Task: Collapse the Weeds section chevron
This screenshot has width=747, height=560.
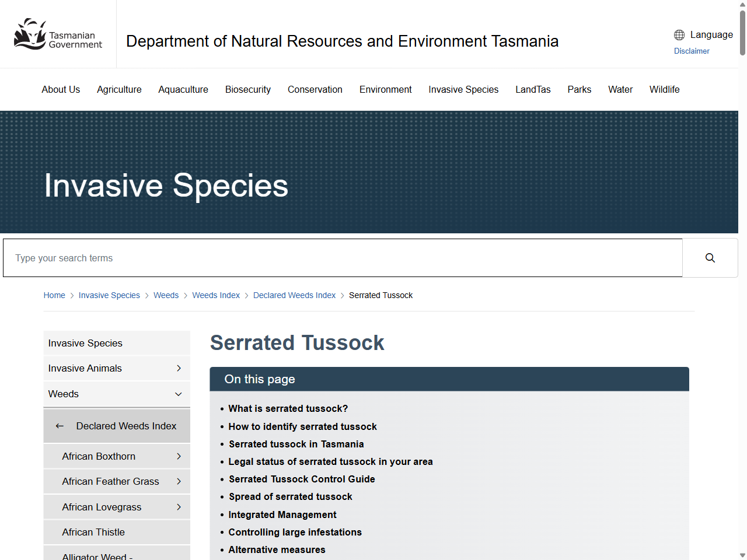Action: tap(179, 394)
